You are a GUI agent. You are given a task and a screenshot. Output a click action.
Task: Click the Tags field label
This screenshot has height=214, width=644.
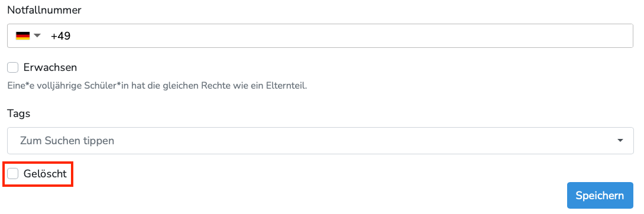(18, 114)
